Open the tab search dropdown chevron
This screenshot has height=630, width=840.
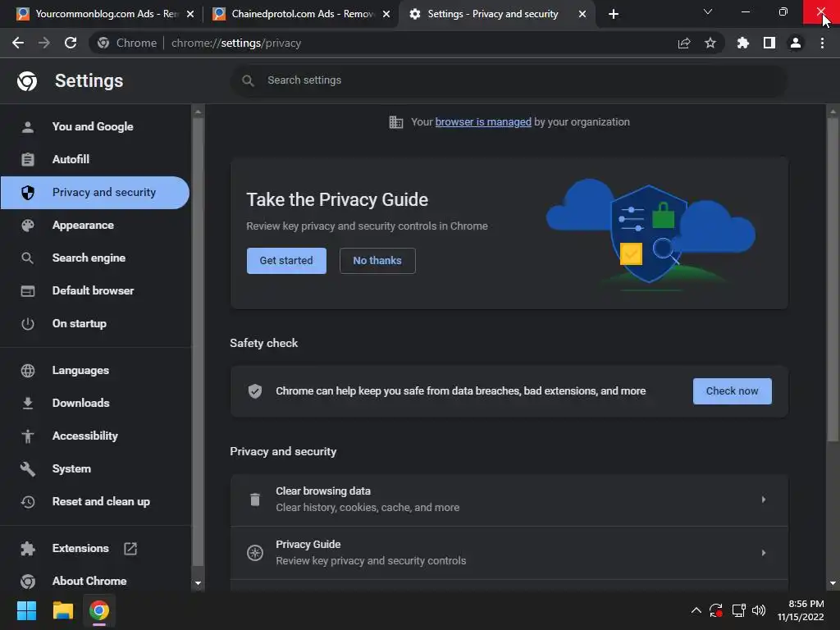pos(708,11)
